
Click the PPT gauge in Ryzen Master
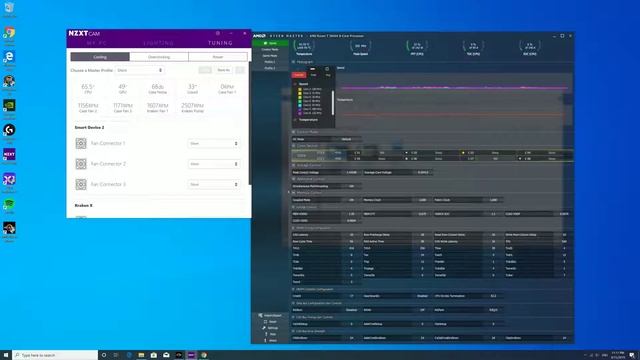tap(417, 47)
